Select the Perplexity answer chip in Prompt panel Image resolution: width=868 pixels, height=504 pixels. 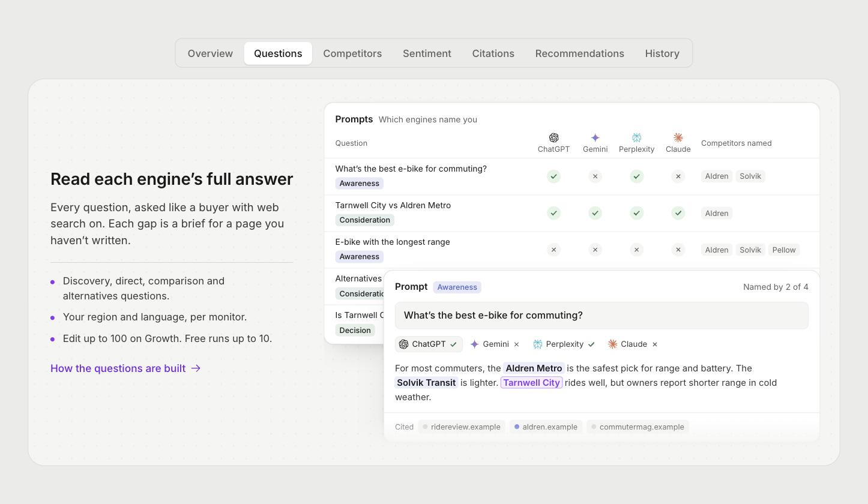564,344
